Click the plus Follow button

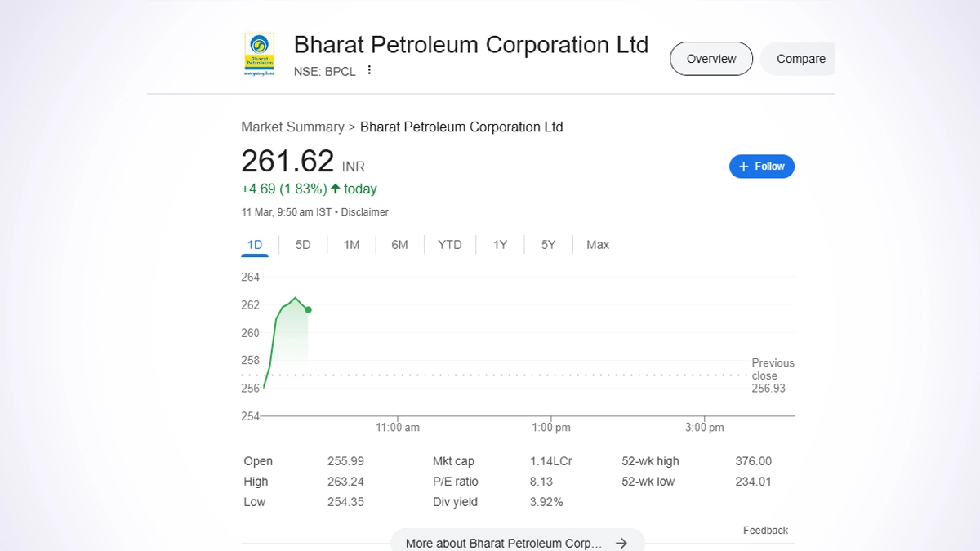tap(761, 167)
